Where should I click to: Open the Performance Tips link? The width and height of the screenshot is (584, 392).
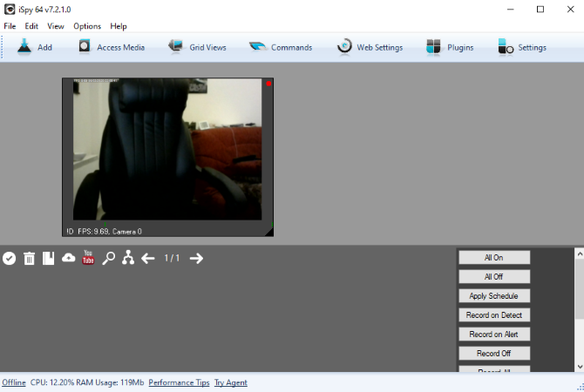[179, 382]
